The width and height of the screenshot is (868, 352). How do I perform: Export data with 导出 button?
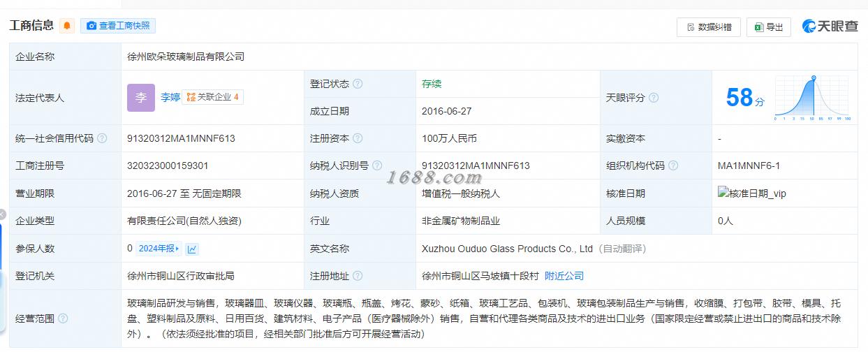tap(768, 27)
